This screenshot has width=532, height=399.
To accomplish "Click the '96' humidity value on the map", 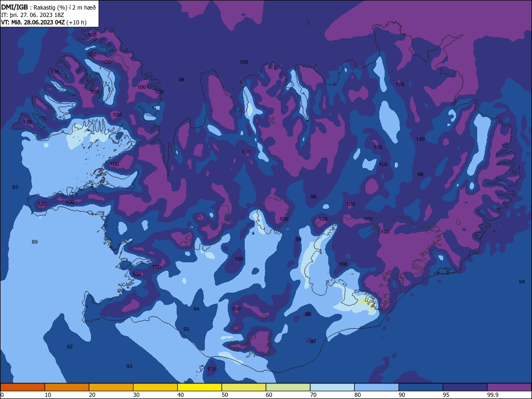I will pos(308,314).
